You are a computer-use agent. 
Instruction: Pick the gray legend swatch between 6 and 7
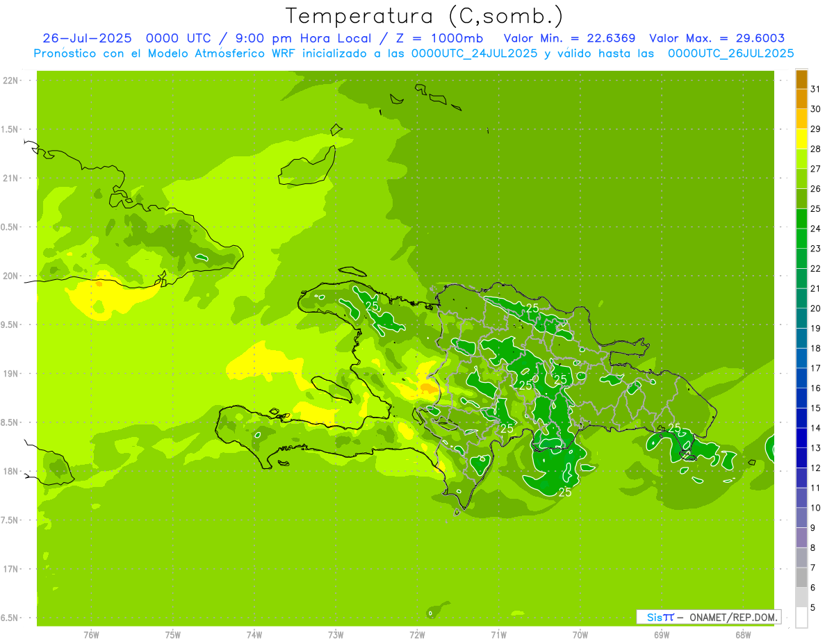click(801, 577)
